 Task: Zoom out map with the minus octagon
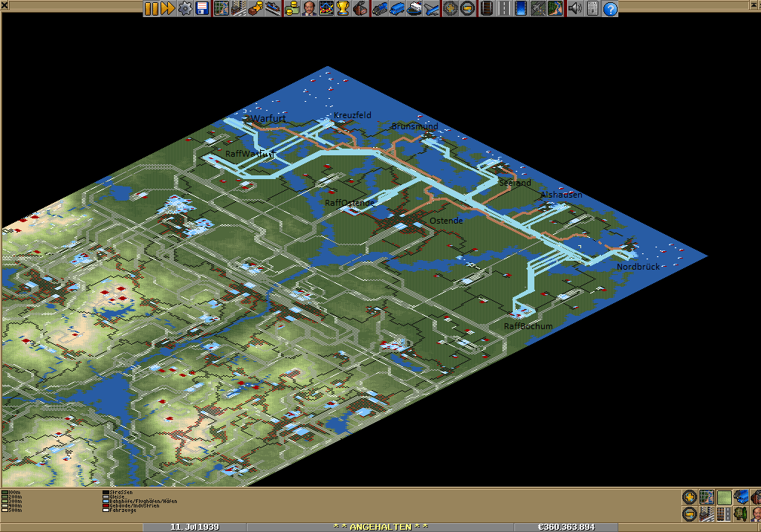690,513
